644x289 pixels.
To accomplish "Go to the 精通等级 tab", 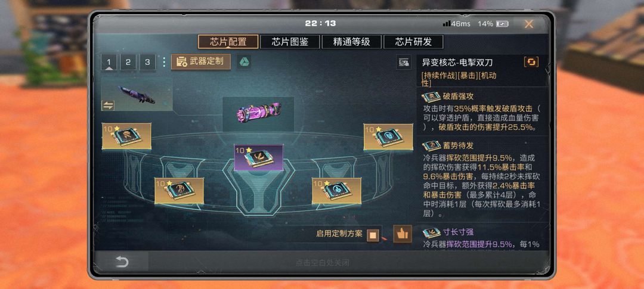I will tap(352, 42).
